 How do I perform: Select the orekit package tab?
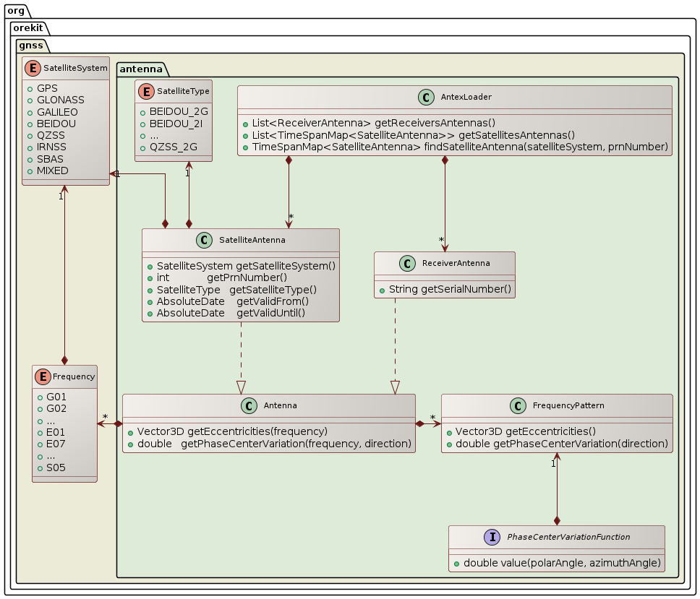click(x=29, y=28)
